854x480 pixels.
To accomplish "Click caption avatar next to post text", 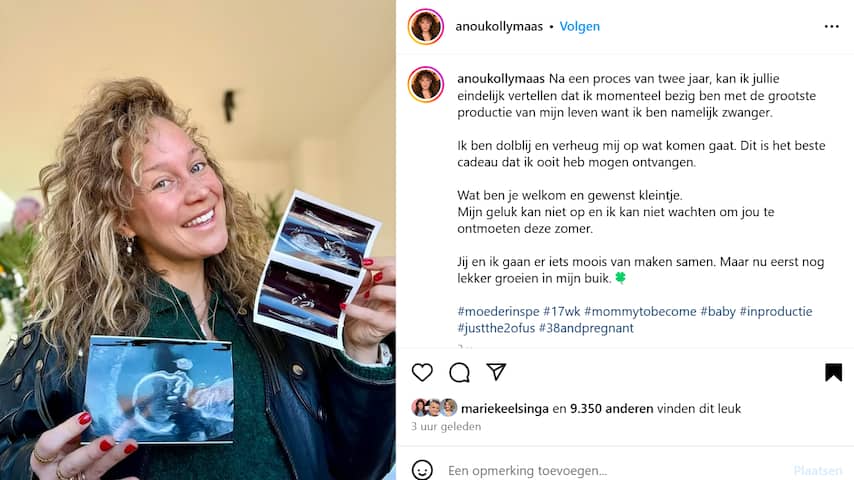I will 426,84.
